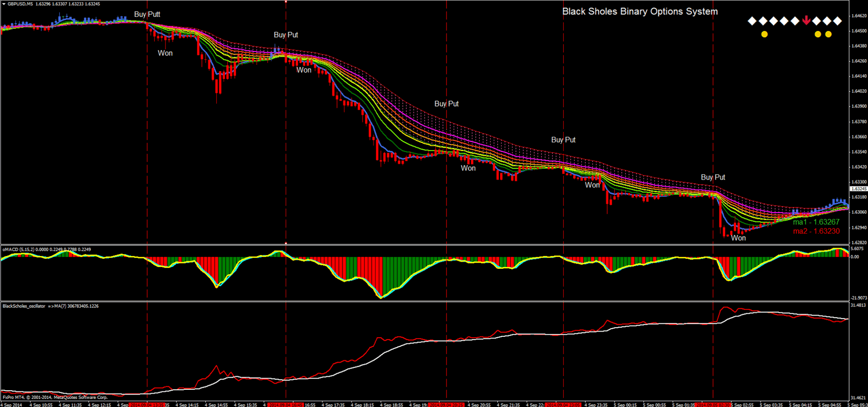Viewport: 868px width, 407px height.
Task: Click the triangle arrow beside GBPUSD,M5
Action: pos(4,4)
